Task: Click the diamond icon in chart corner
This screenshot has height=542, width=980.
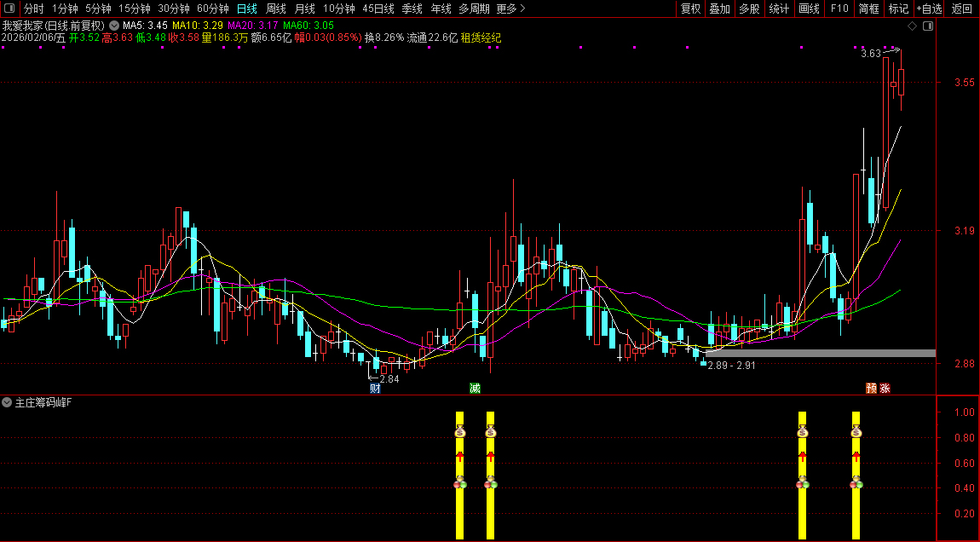Action: coord(912,26)
